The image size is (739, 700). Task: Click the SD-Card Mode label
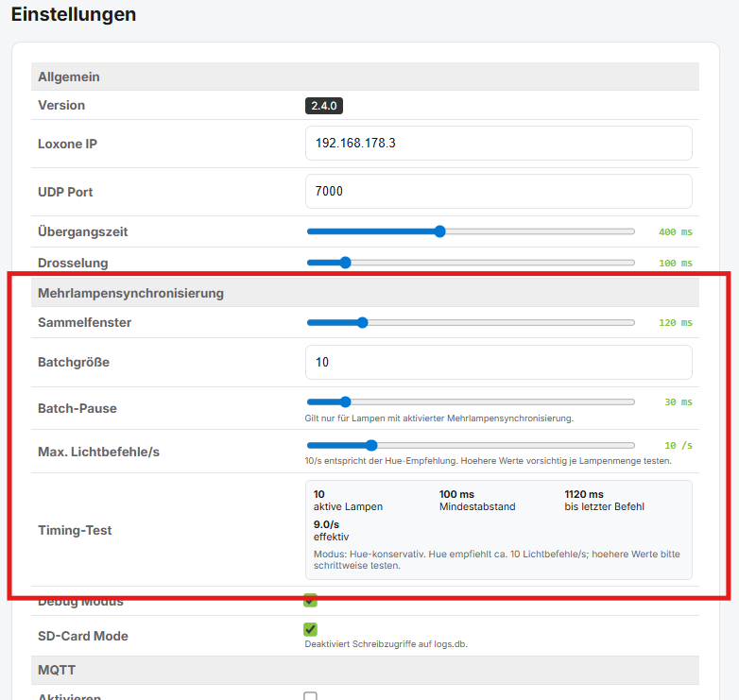pyautogui.click(x=83, y=636)
